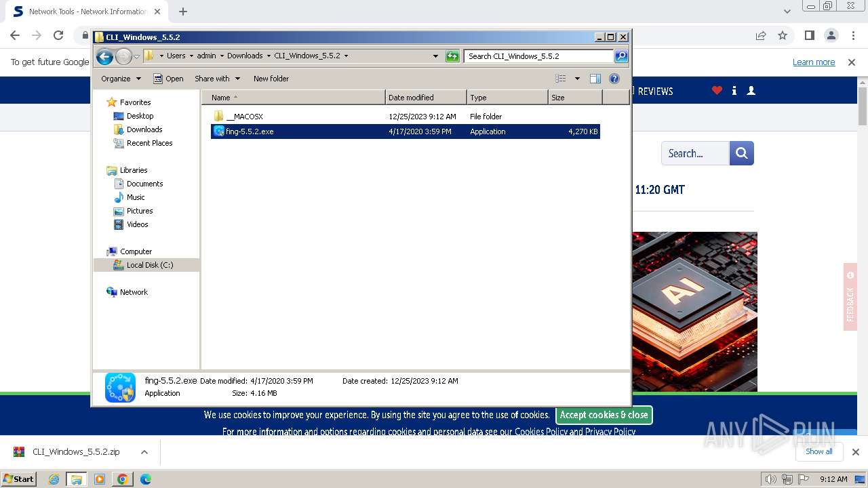Click the Explorer Back navigation arrow
This screenshot has height=488, width=868.
click(104, 56)
